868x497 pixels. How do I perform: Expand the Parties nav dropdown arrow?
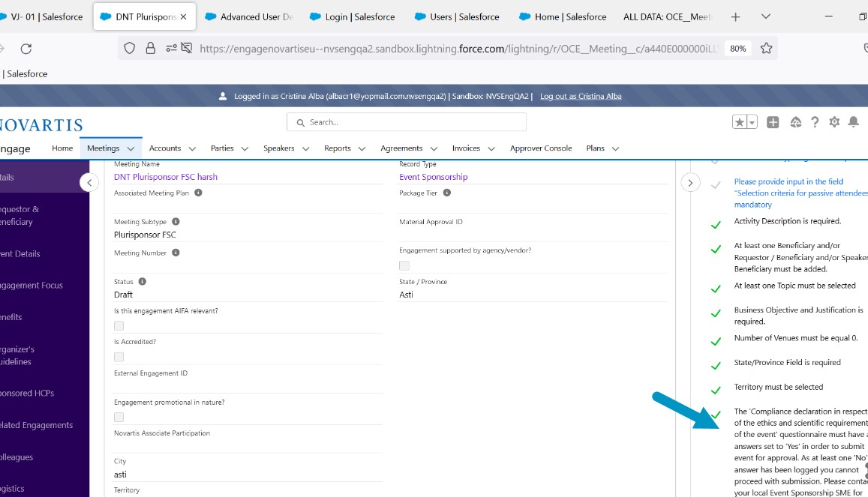click(245, 148)
